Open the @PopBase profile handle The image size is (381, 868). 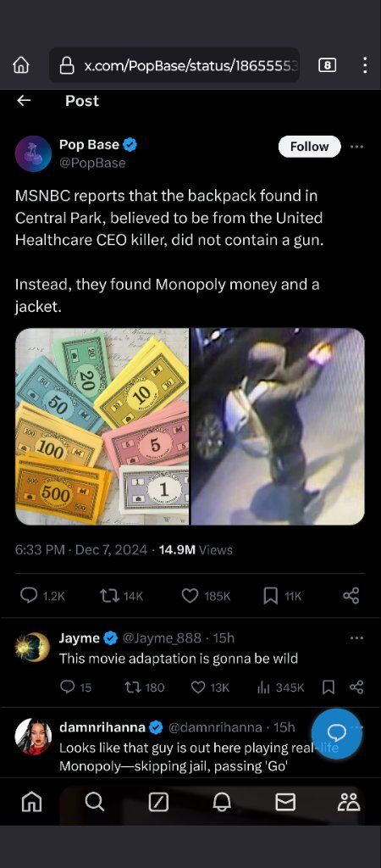[x=92, y=163]
